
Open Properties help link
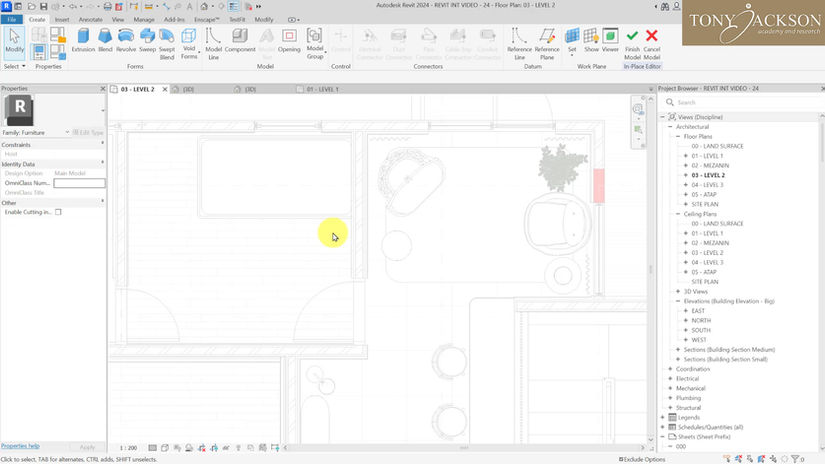(x=20, y=446)
